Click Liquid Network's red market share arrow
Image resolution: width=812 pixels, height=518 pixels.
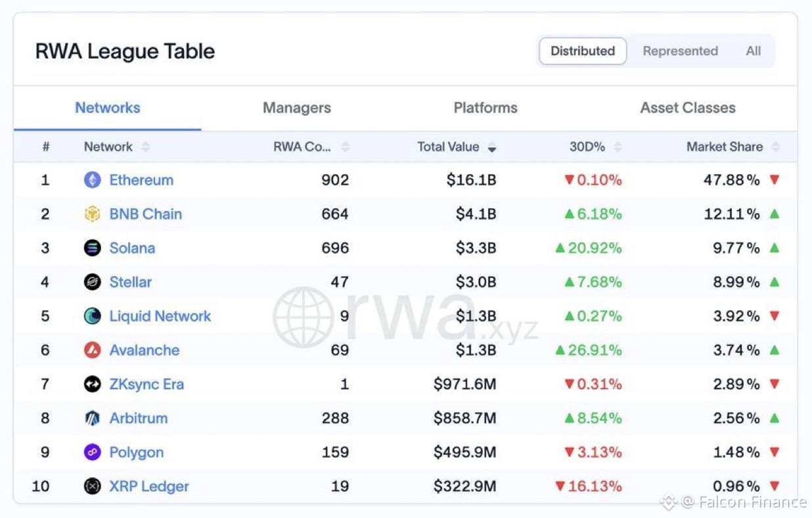[x=775, y=316]
